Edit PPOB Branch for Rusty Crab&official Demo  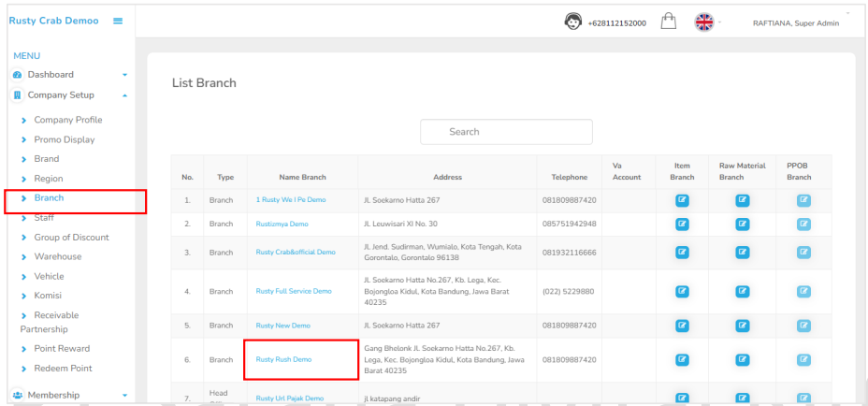[803, 252]
